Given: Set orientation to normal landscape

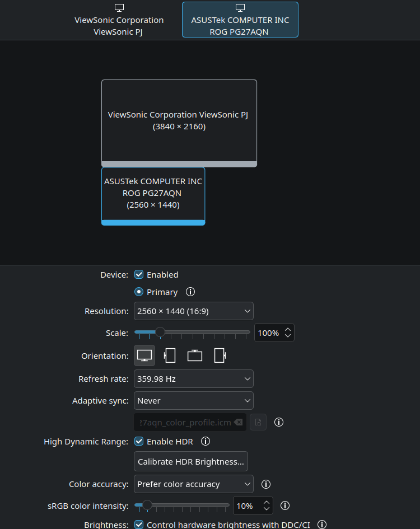Looking at the screenshot, I should coord(144,355).
